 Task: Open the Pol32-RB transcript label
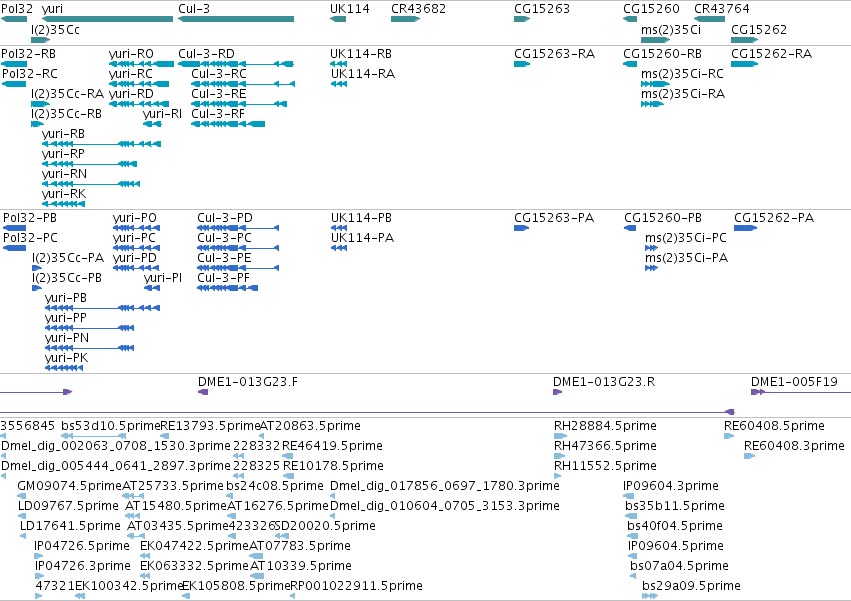point(28,54)
